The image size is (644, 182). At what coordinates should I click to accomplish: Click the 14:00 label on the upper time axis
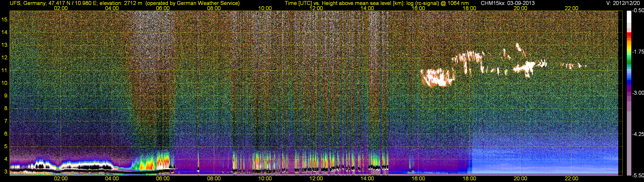pos(367,8)
